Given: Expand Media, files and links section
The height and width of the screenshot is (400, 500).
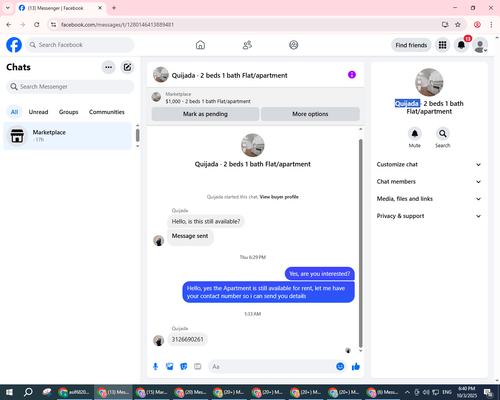Looking at the screenshot, I should pos(429,199).
